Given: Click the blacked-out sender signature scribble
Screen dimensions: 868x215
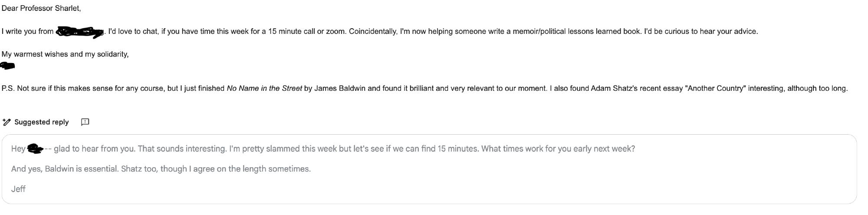Looking at the screenshot, I should point(8,66).
